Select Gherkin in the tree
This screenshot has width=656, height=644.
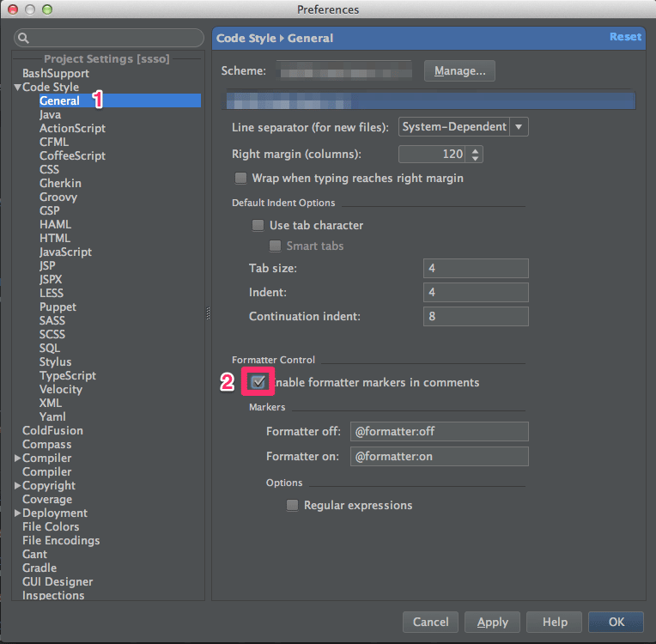(60, 183)
